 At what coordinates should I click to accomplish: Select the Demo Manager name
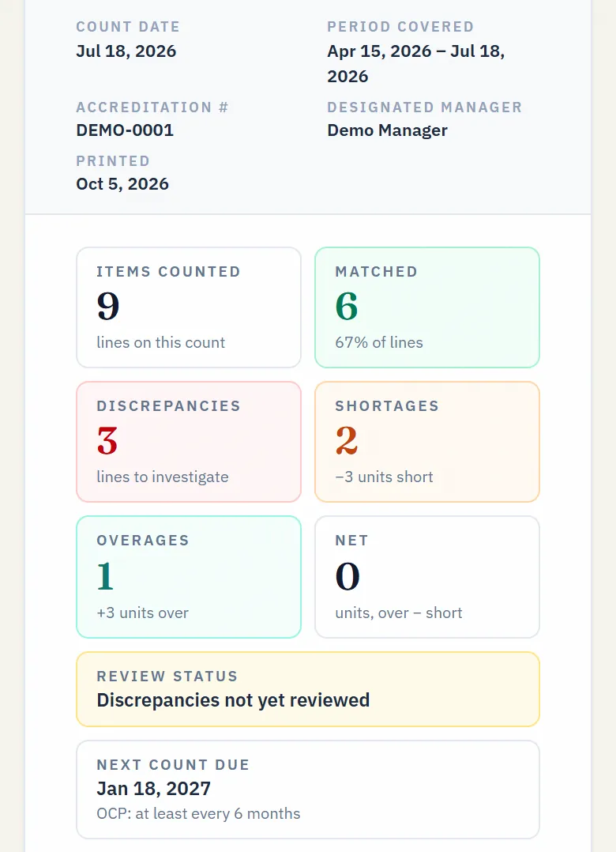click(388, 130)
